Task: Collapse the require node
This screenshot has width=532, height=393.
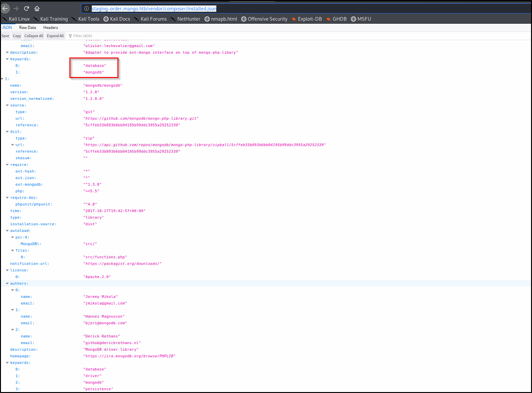Action: 7,165
